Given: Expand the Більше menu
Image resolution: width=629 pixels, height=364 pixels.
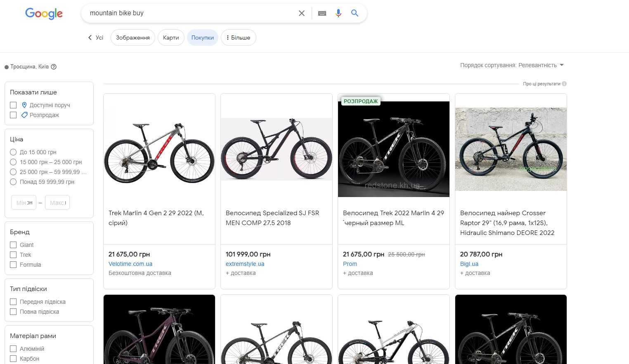Looking at the screenshot, I should pos(238,38).
